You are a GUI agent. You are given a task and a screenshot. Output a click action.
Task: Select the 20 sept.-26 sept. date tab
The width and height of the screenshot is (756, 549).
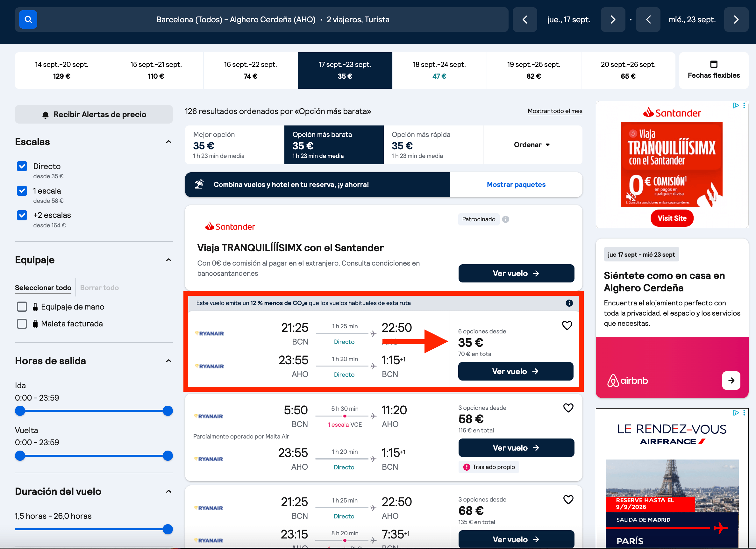coord(628,70)
